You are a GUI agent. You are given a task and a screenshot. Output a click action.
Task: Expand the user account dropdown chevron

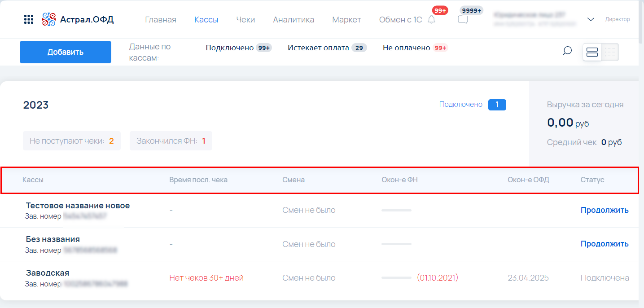coord(591,19)
